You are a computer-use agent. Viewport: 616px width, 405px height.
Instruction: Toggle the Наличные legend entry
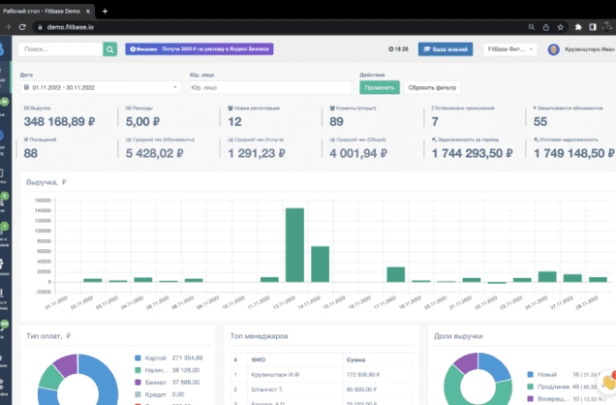tap(155, 369)
